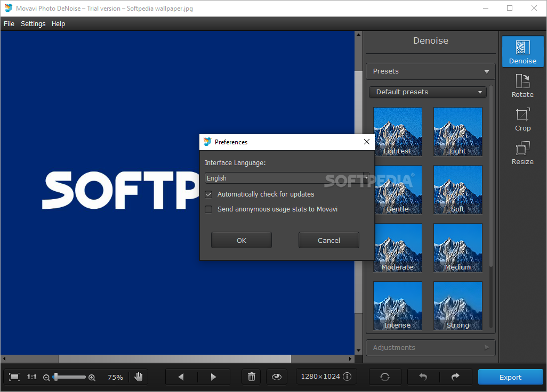Click the zoom out magnifier icon
The image size is (547, 392).
pyautogui.click(x=46, y=378)
